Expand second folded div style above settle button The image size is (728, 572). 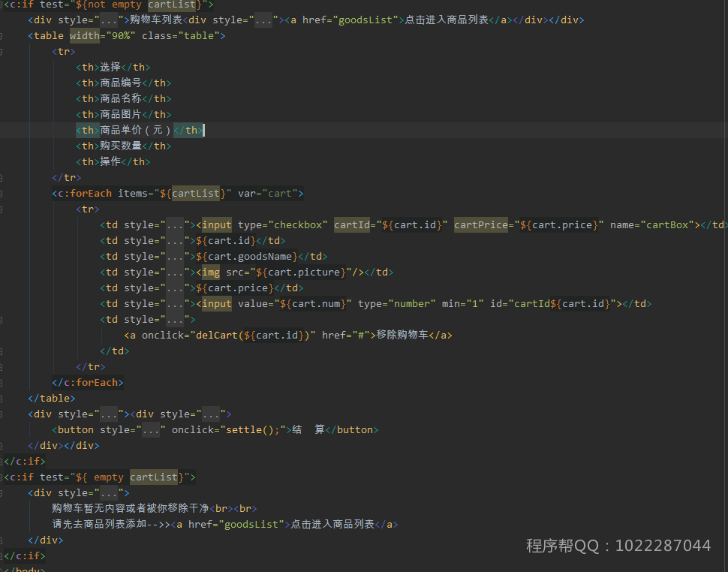coord(211,414)
